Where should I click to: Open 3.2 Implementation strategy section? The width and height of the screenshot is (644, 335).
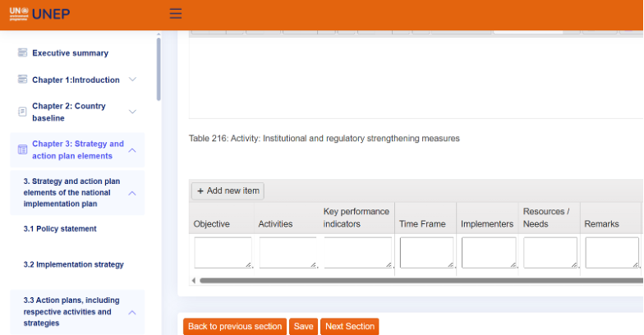[x=74, y=264]
